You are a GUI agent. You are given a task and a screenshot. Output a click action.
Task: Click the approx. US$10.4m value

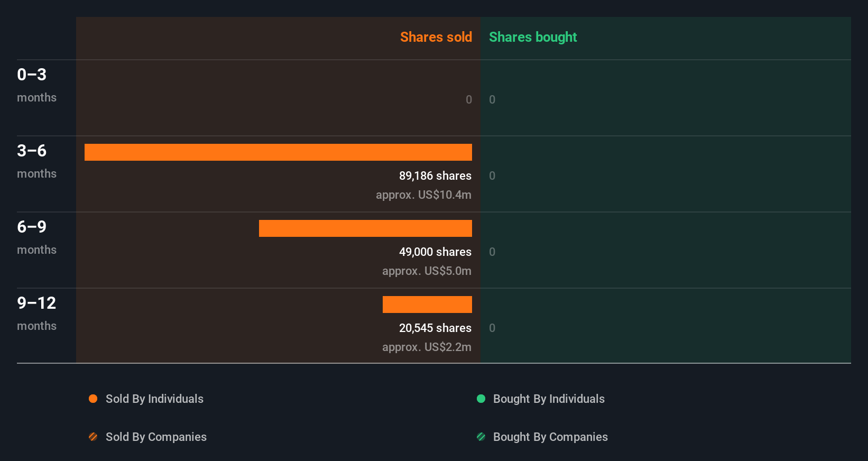click(423, 195)
